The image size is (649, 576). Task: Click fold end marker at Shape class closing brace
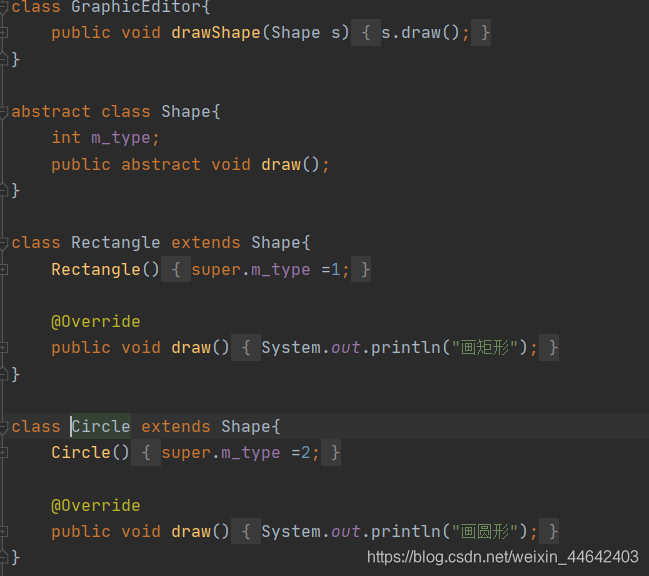(x=3, y=190)
